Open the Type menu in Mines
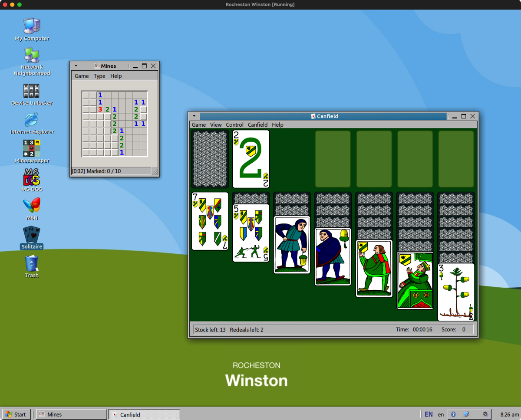Image resolution: width=521 pixels, height=420 pixels. pyautogui.click(x=99, y=76)
